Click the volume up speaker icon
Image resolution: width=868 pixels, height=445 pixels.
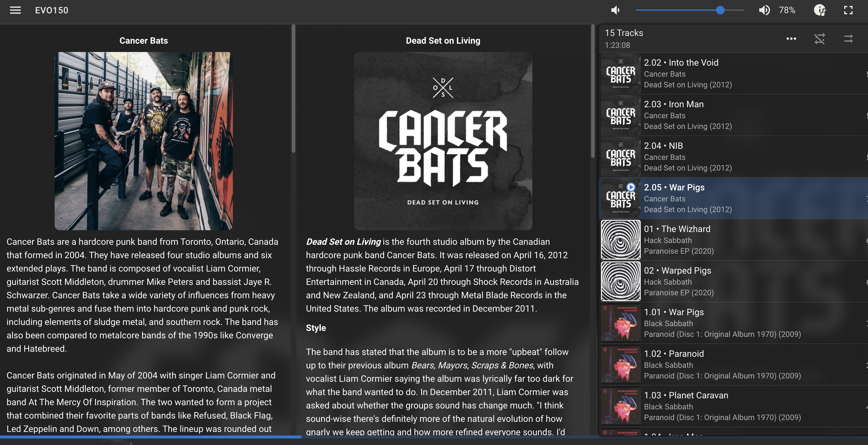pyautogui.click(x=764, y=10)
